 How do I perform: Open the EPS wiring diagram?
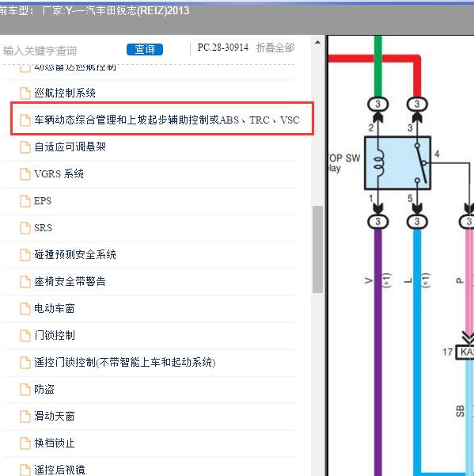pyautogui.click(x=43, y=201)
